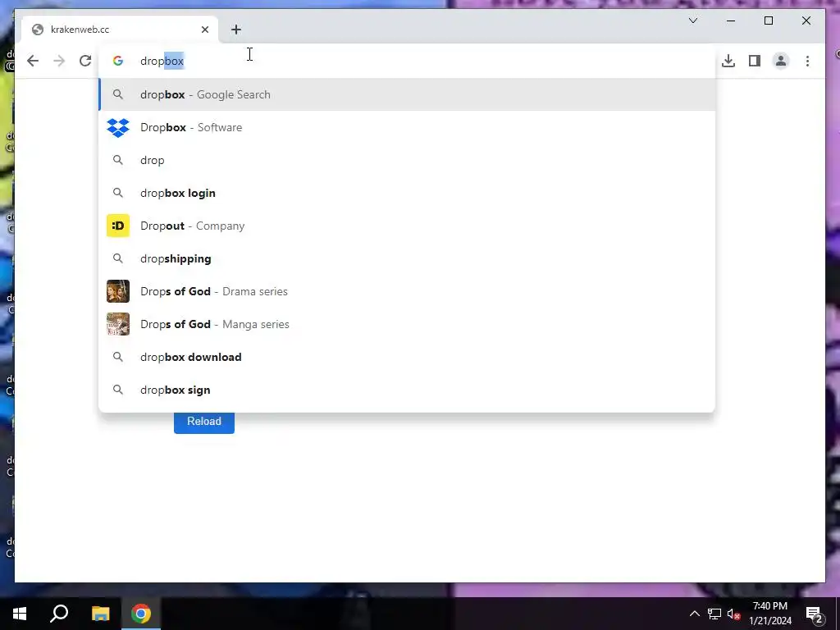The height and width of the screenshot is (630, 840).
Task: Reload page with toolbar refresh icon
Action: click(x=85, y=61)
